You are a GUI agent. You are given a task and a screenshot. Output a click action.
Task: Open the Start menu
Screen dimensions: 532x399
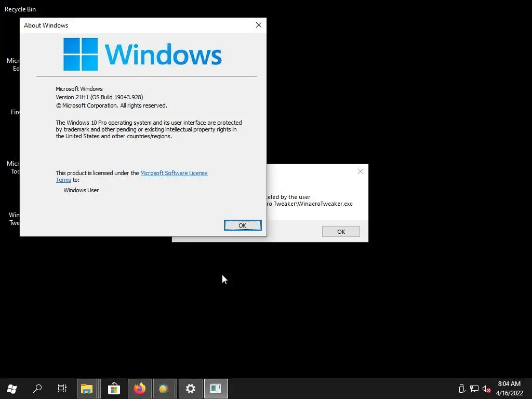click(12, 389)
